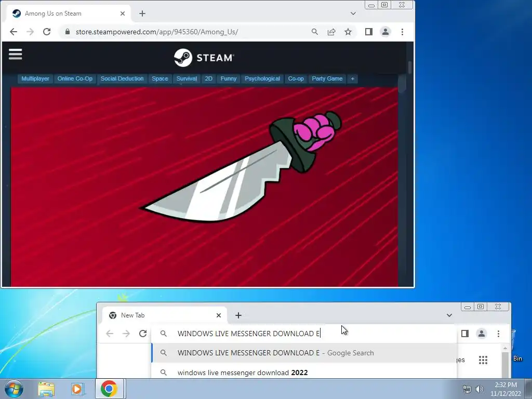Select the Multiplayer tag
The image size is (532, 399).
click(35, 79)
